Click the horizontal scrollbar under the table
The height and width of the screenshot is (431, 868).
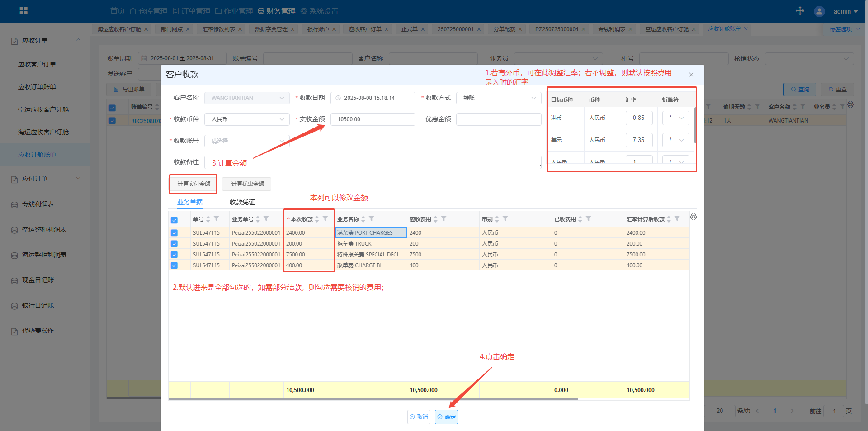[373, 399]
